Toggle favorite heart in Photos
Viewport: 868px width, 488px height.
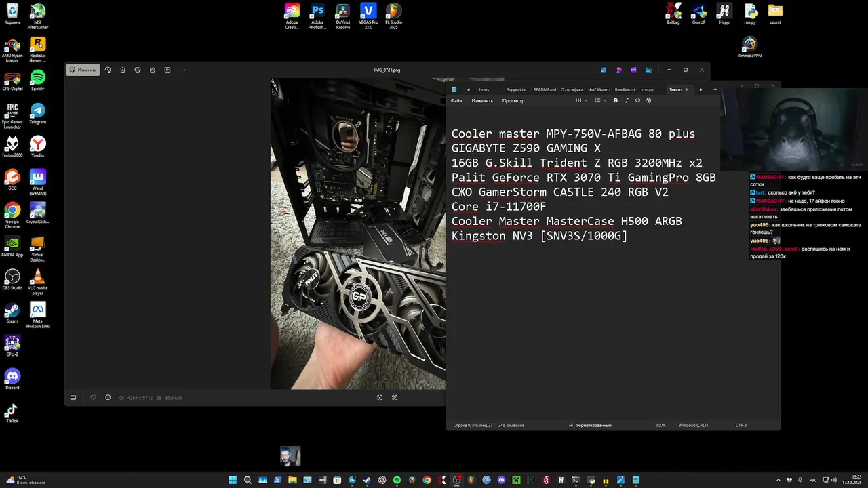point(94,398)
